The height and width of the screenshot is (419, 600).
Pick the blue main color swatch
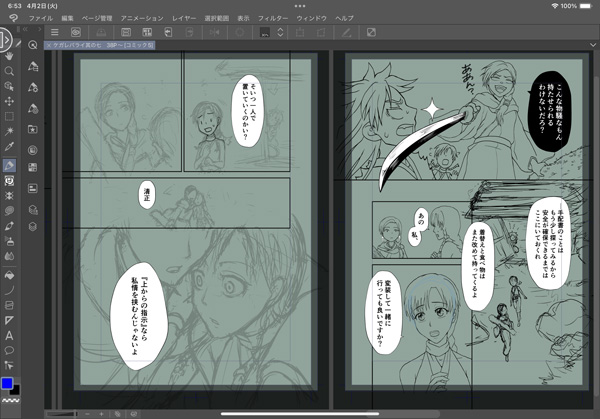(7, 383)
